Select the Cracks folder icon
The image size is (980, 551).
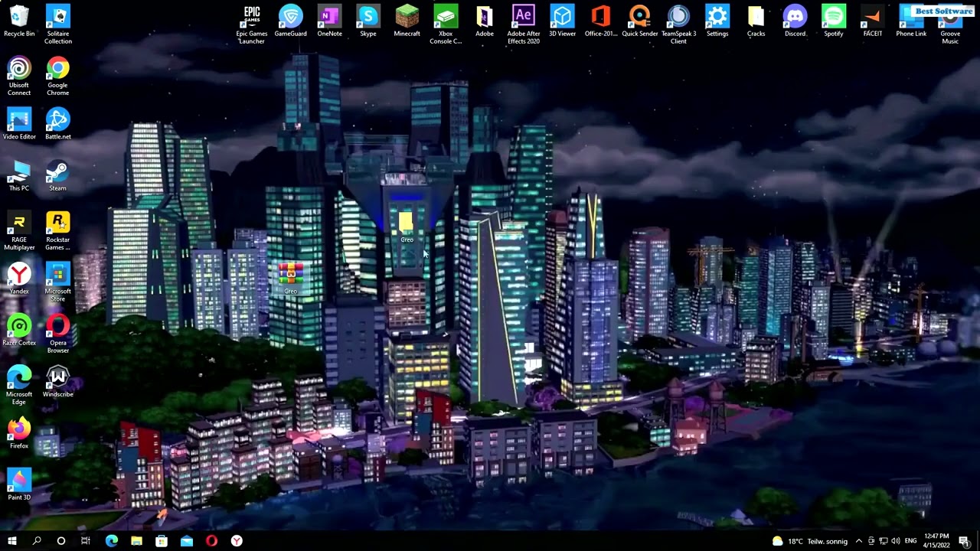(x=756, y=21)
